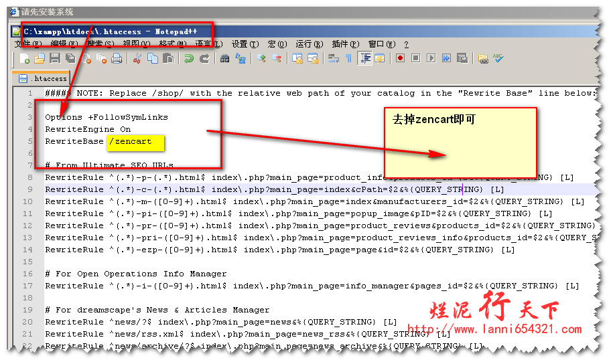Expand the 窗口(W) window menu
613x364 pixels.
[x=380, y=44]
